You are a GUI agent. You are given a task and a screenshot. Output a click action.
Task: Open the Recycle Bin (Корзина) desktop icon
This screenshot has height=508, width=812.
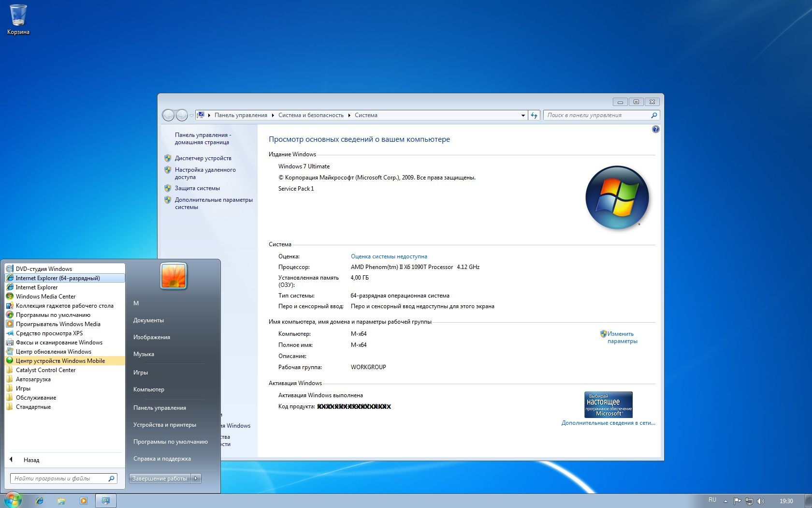pyautogui.click(x=18, y=19)
